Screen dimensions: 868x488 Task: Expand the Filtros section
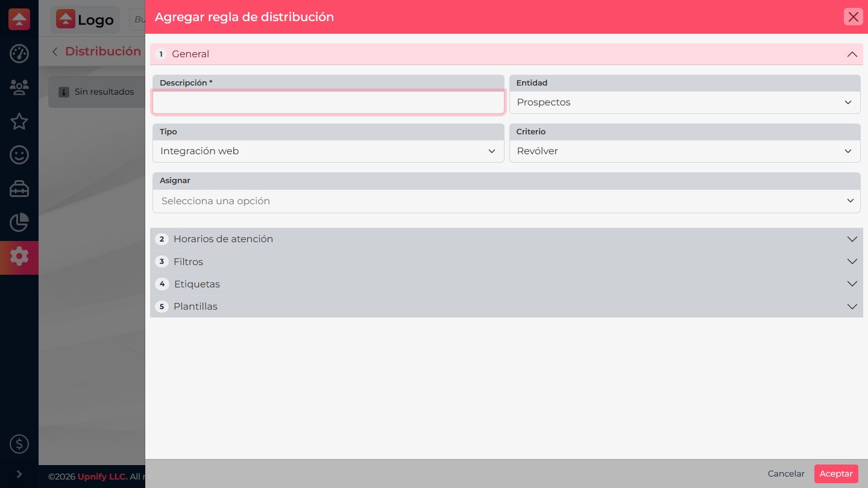click(x=506, y=261)
